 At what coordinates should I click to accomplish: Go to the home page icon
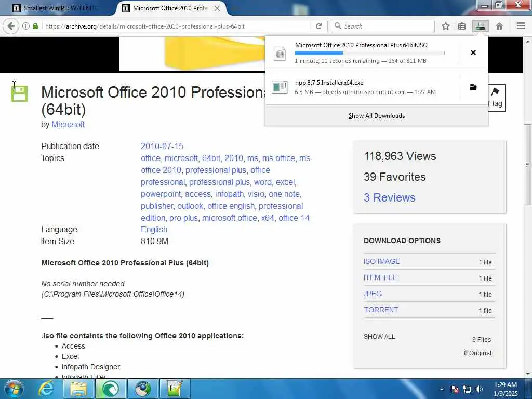point(499,26)
